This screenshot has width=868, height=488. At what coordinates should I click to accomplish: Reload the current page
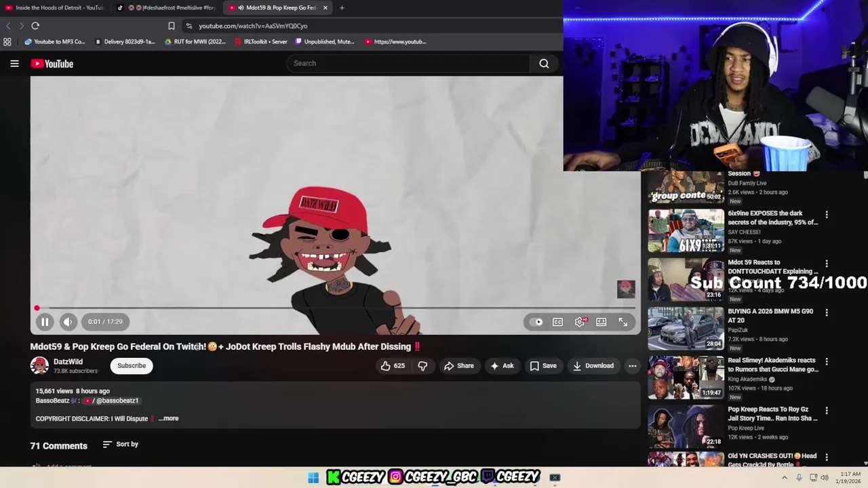(x=35, y=26)
